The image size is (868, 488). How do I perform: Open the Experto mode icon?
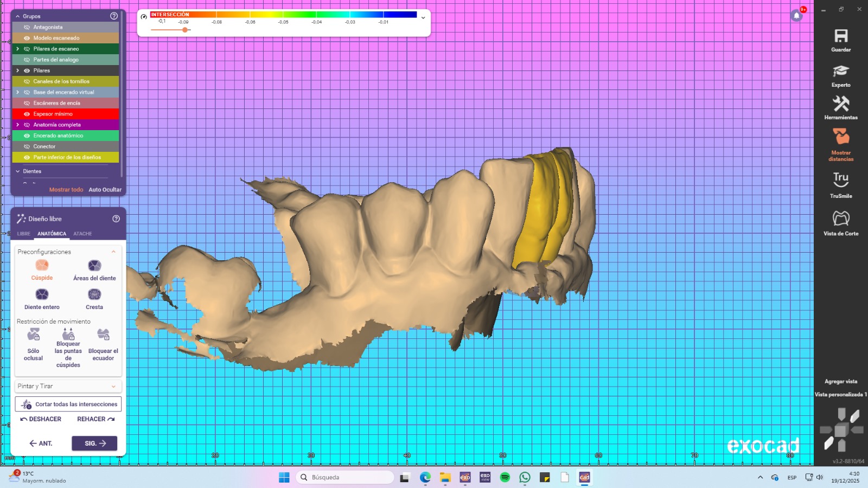840,71
